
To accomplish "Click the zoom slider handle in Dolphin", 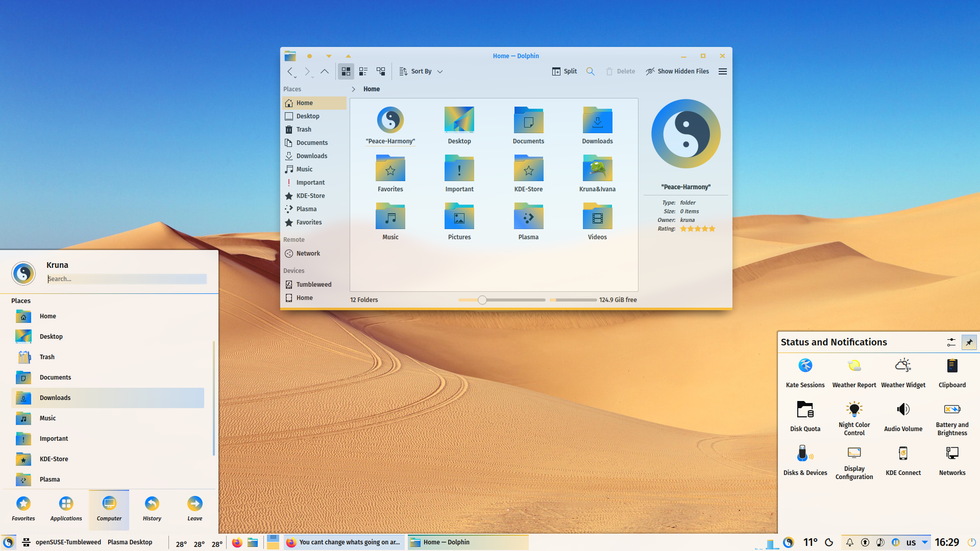I will [482, 300].
